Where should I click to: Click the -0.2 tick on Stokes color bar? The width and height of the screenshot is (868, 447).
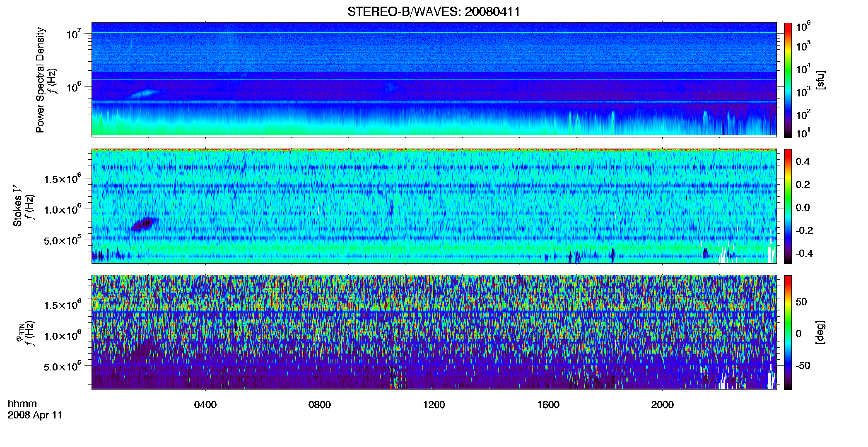pyautogui.click(x=804, y=230)
